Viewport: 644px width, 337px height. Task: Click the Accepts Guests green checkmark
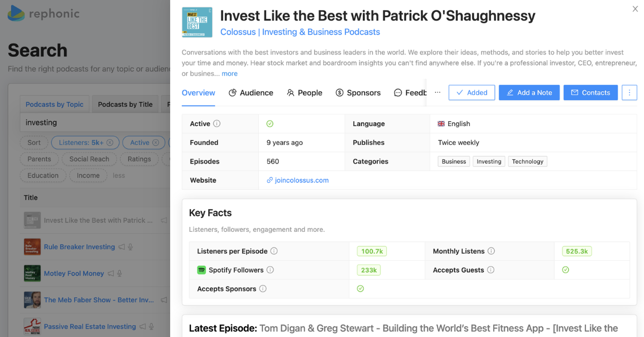566,270
